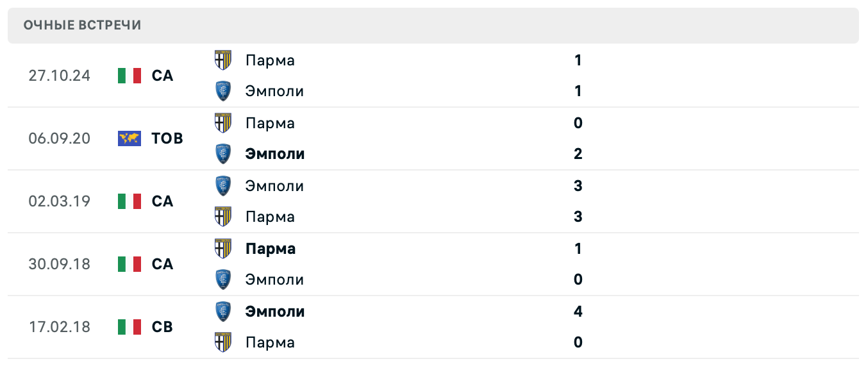Click bold Парма winner in 30.09.18 match

(271, 249)
